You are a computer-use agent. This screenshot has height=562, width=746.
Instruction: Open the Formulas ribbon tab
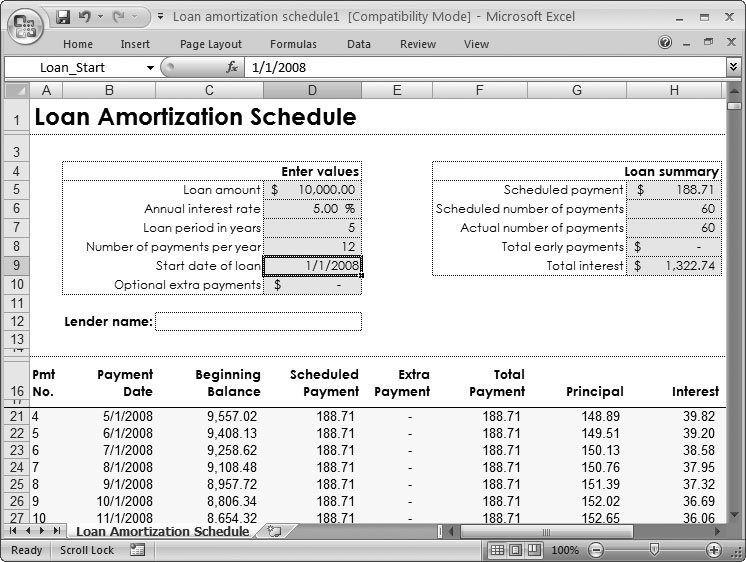click(x=293, y=44)
